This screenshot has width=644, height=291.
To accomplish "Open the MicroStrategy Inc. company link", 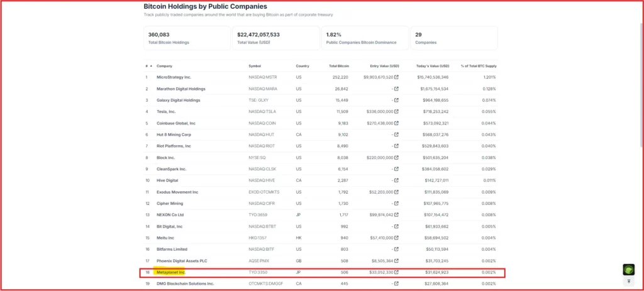I will coord(174,77).
